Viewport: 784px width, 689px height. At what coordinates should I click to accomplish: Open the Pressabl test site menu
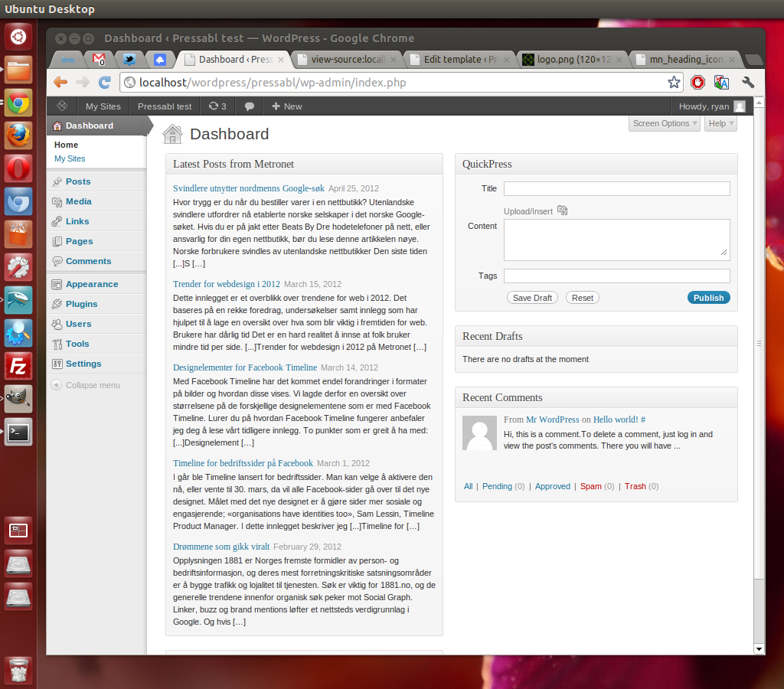tap(165, 106)
